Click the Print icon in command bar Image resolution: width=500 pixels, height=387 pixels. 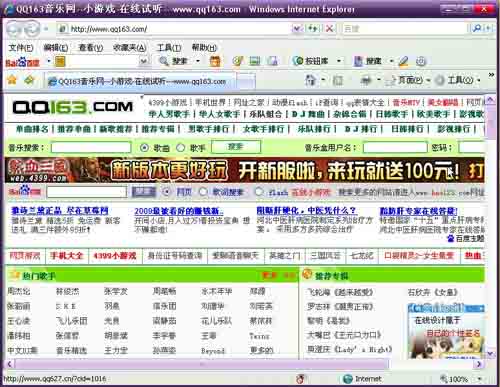(366, 80)
